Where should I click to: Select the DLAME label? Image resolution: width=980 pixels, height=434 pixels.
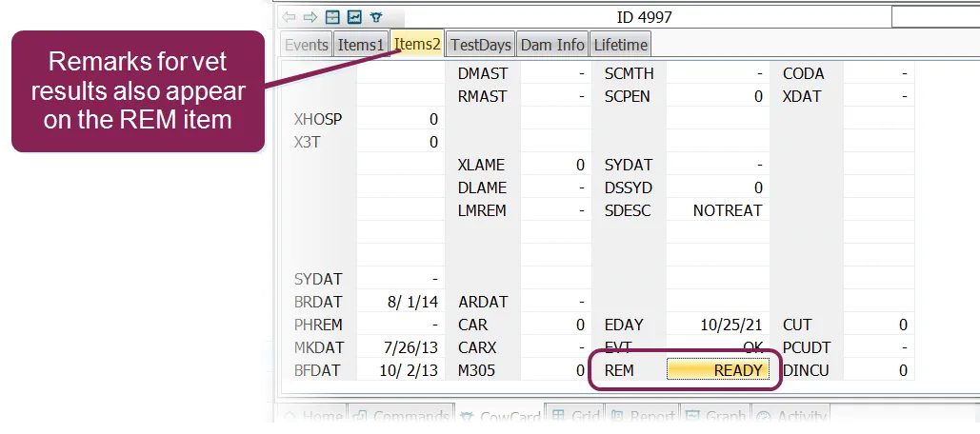point(482,187)
